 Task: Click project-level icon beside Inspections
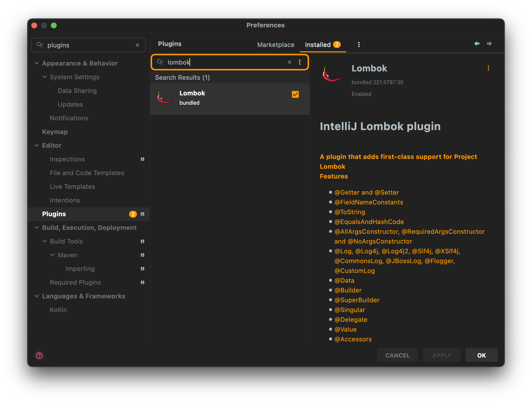143,159
